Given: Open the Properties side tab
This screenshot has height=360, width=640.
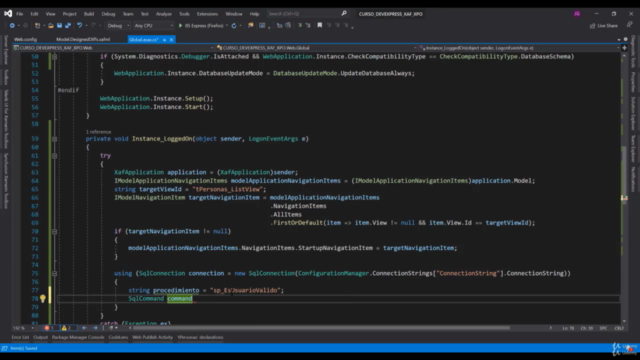Looking at the screenshot, I should tap(633, 82).
